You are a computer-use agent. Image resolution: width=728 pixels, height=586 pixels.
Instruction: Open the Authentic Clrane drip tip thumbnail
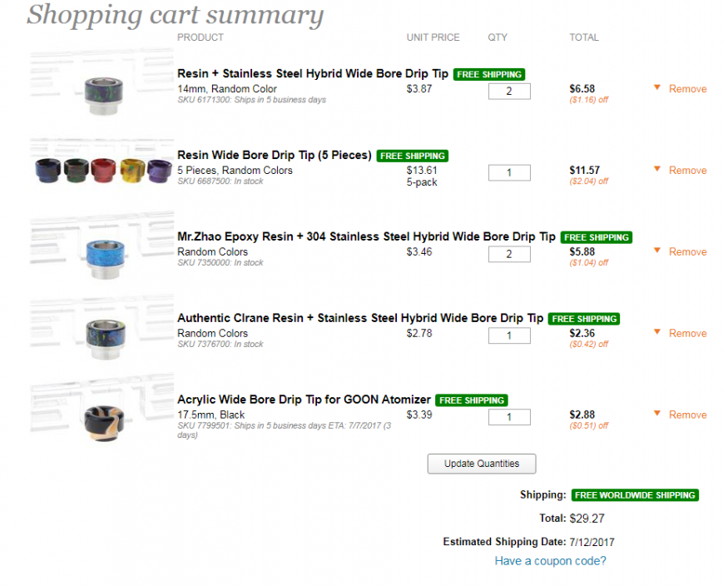[103, 335]
